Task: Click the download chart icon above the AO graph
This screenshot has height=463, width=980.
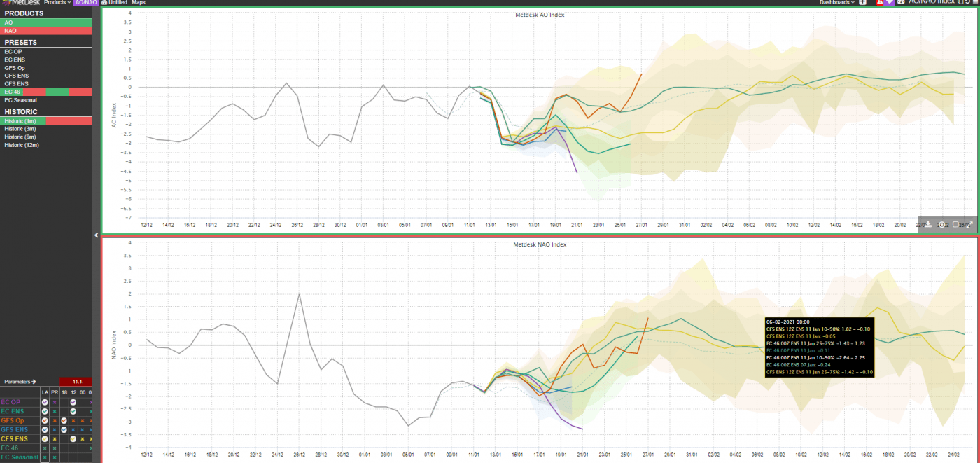Action: click(927, 224)
